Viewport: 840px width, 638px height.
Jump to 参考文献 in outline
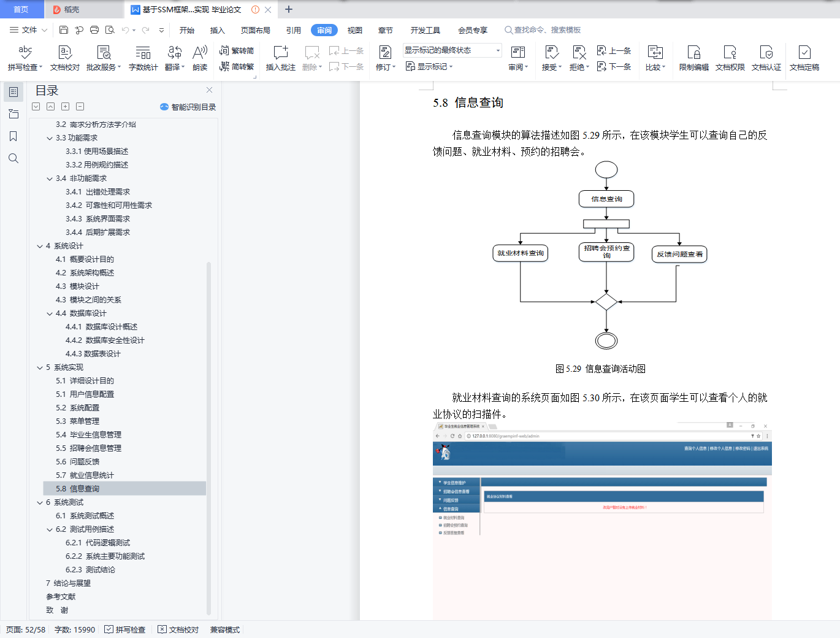click(61, 597)
